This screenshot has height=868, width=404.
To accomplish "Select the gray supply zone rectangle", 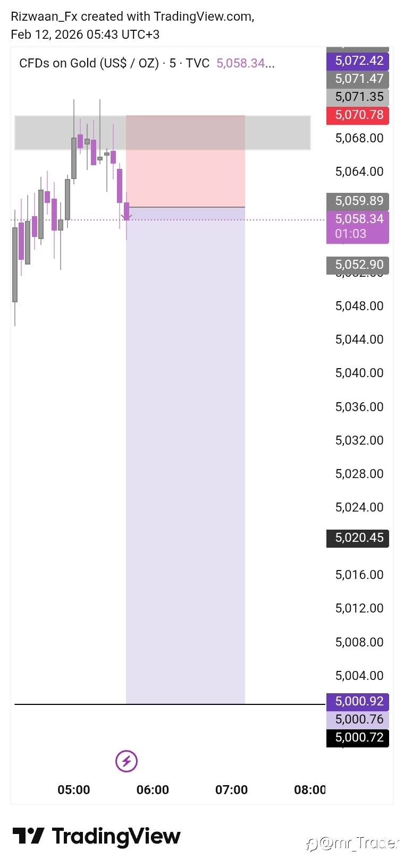I will point(69,133).
